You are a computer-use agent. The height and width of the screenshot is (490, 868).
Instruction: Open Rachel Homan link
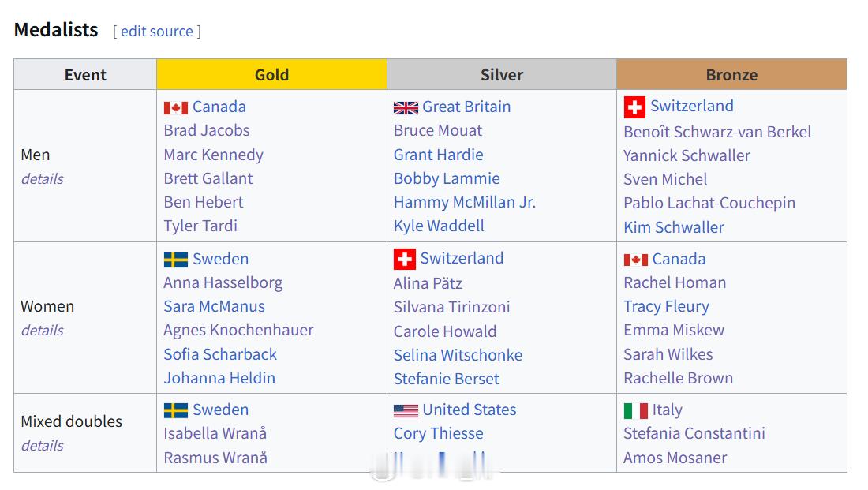click(x=675, y=282)
